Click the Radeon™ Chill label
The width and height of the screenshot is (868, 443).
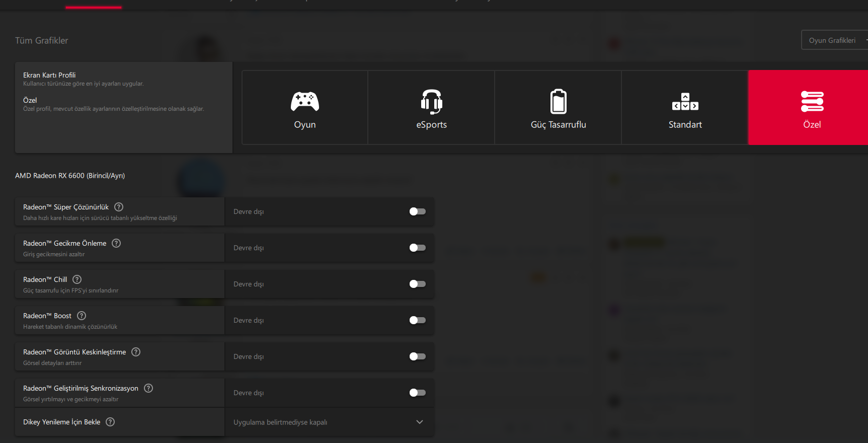pyautogui.click(x=45, y=279)
